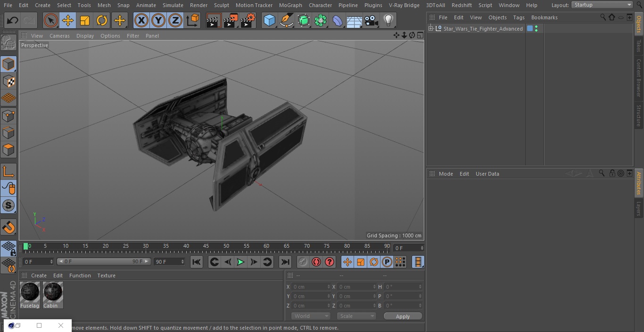Render the current view with clapperboard icon
Image resolution: width=644 pixels, height=332 pixels.
coord(214,20)
